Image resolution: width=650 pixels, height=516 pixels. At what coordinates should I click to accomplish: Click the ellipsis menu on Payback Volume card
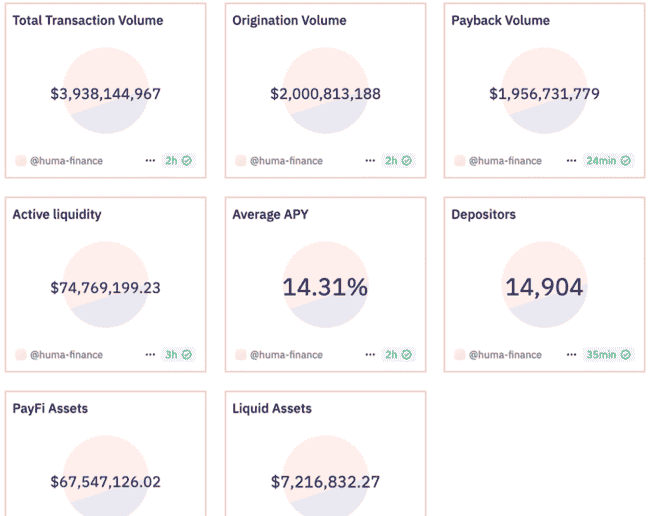coord(571,160)
